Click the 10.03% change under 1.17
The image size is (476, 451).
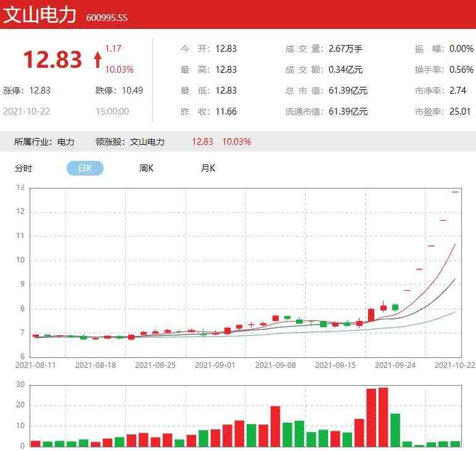pyautogui.click(x=119, y=70)
